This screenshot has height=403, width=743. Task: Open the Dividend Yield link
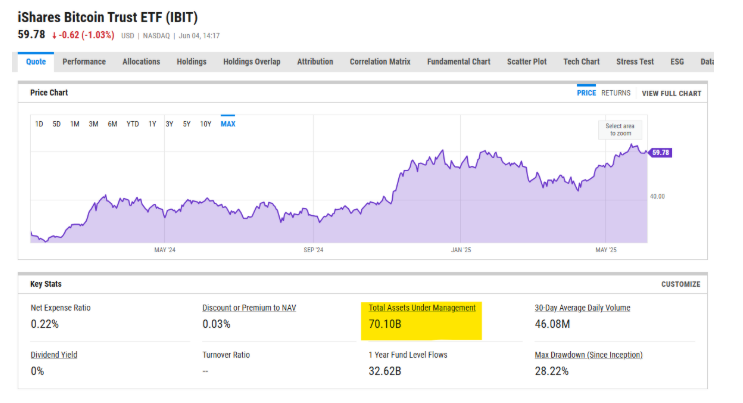pyautogui.click(x=54, y=355)
